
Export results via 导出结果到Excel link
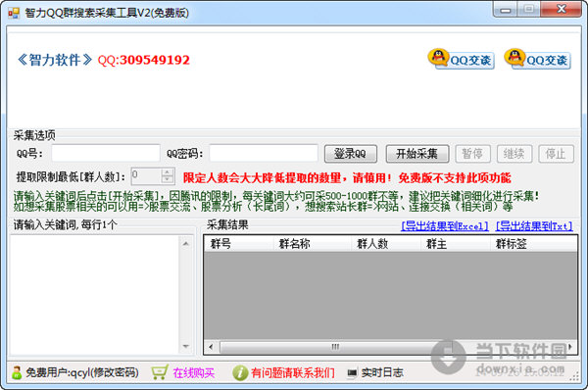click(x=445, y=226)
